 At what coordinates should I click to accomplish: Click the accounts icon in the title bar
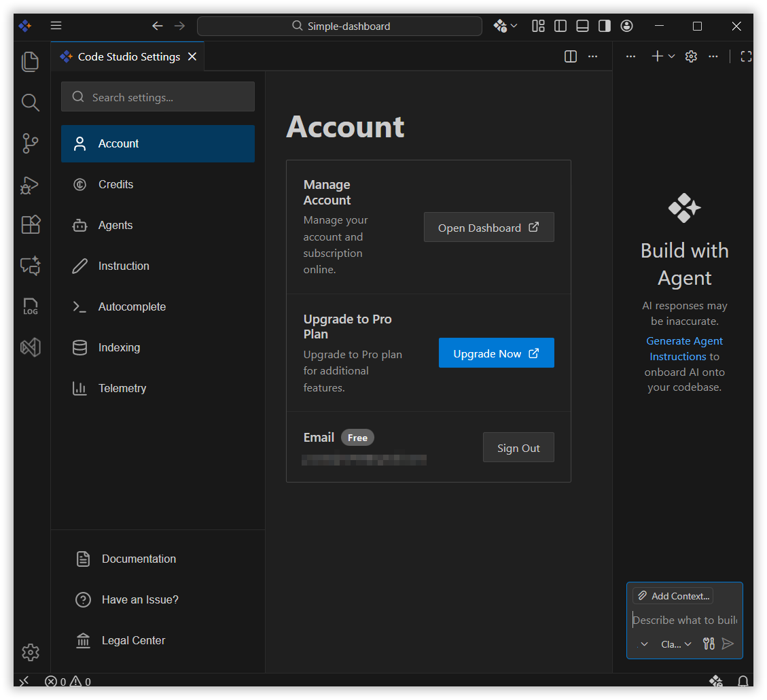click(626, 26)
